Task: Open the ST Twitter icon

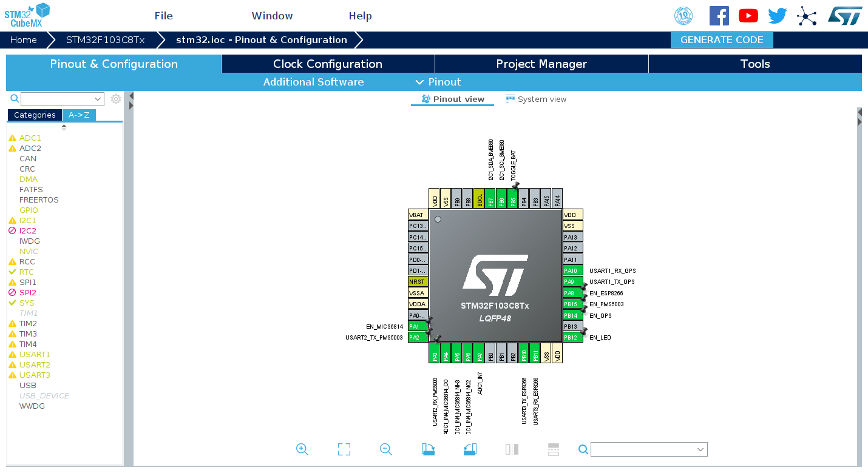Action: (x=778, y=16)
